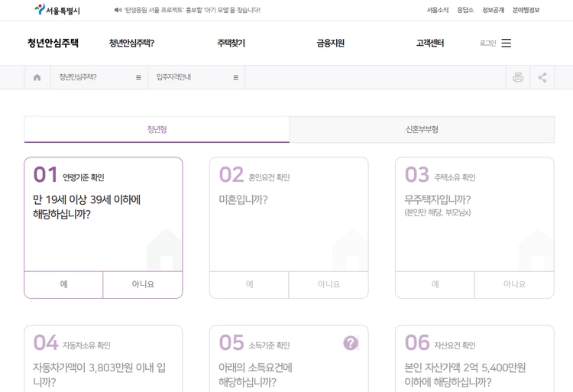Screen dimensions: 573x392
Task: Click the 아래의 소득요건에 question text
Action: (255, 374)
